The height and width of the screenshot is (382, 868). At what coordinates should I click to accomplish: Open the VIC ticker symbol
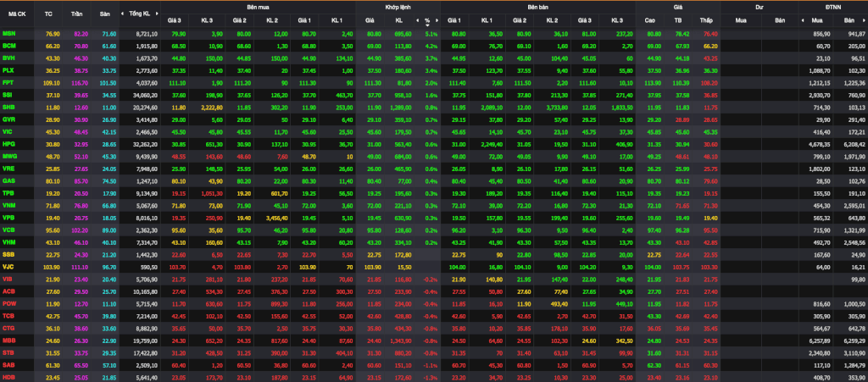7,131
